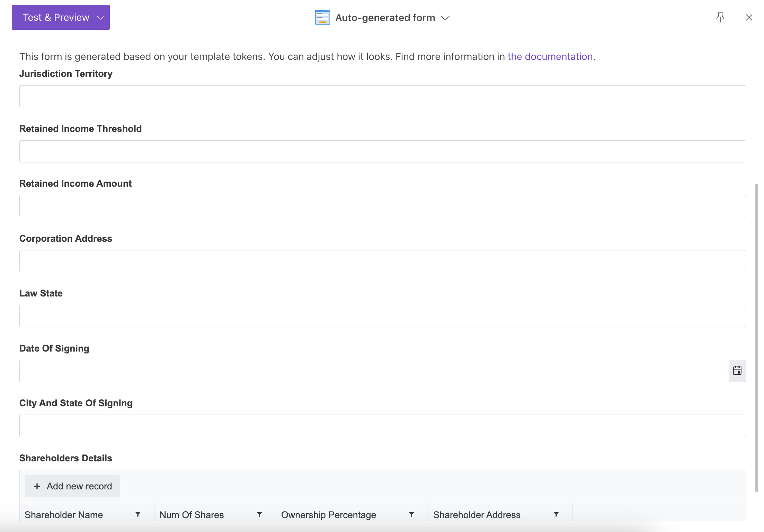The image size is (764, 532).
Task: Open the filter on Num Of Shares column
Action: [259, 515]
